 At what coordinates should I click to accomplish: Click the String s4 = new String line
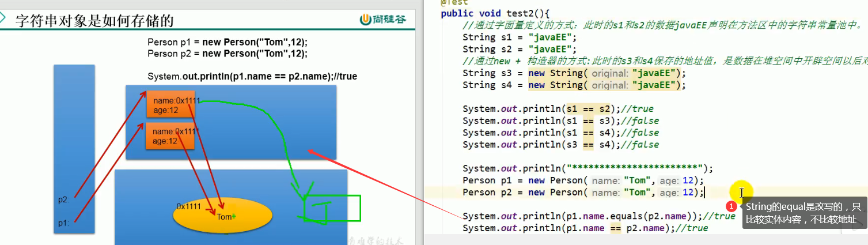(574, 85)
